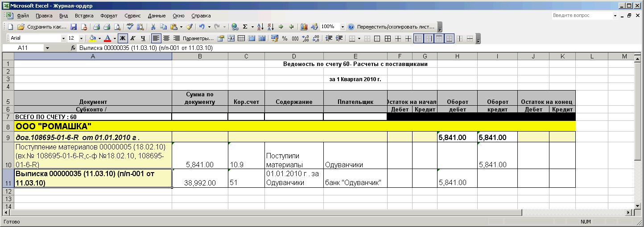The image size is (644, 227).
Task: Expand AutoSum functions dropdown arrow
Action: [x=253, y=27]
